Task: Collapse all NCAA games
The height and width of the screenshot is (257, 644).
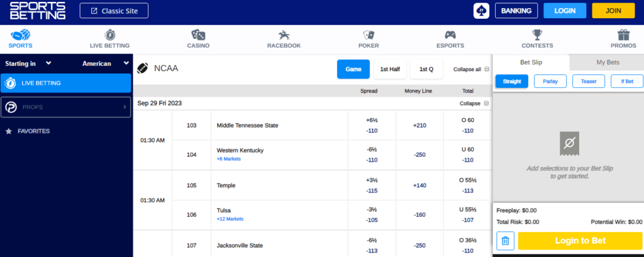Action: (471, 69)
